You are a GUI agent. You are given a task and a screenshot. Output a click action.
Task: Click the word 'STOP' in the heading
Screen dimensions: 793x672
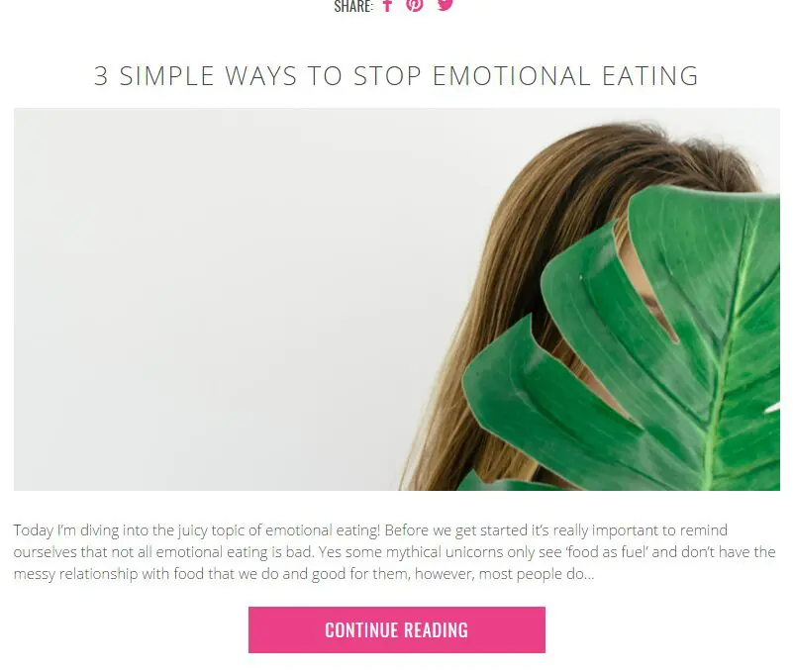pos(387,76)
